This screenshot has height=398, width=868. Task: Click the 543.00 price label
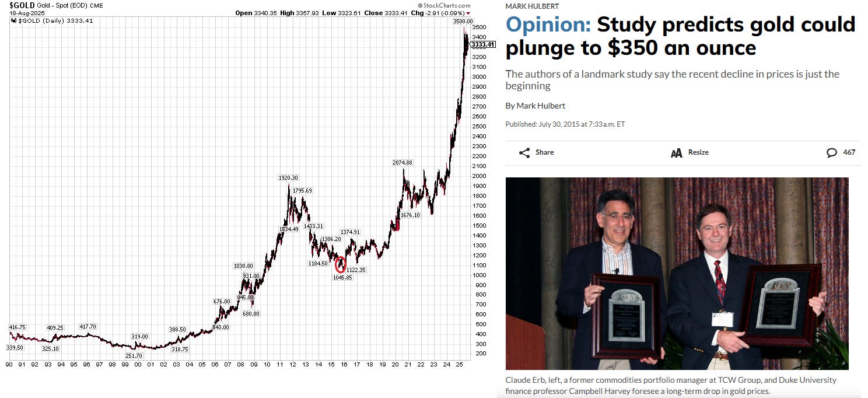click(220, 327)
